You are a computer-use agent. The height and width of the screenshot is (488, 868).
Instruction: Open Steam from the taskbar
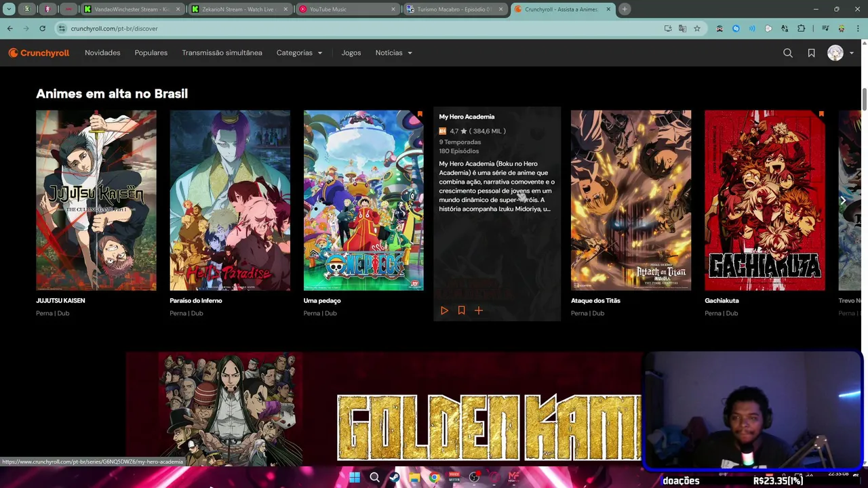(x=394, y=478)
